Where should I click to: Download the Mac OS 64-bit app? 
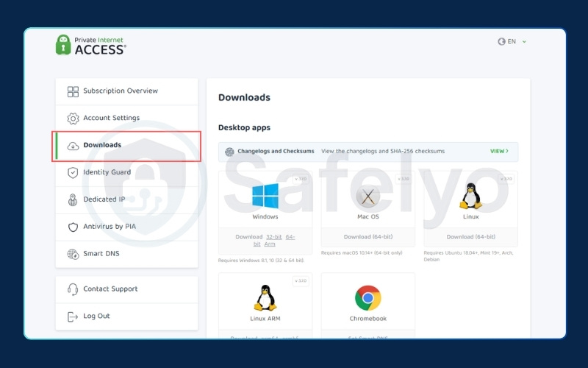point(367,237)
